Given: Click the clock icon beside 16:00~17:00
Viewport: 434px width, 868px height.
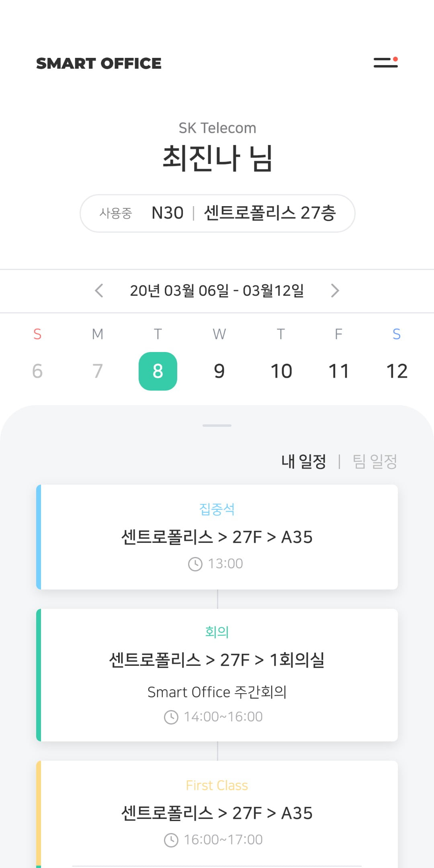Looking at the screenshot, I should click(x=171, y=840).
